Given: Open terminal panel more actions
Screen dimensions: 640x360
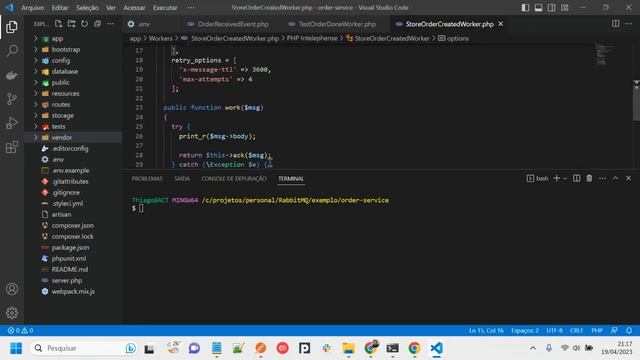Looking at the screenshot, I should tap(602, 178).
